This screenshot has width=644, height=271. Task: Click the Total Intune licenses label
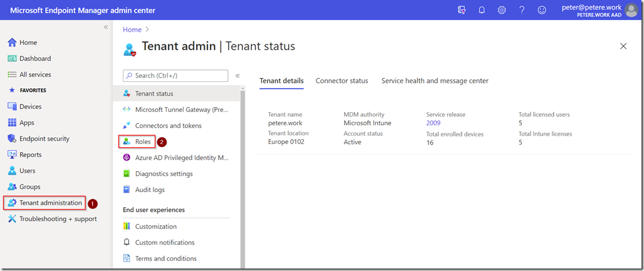click(x=546, y=134)
